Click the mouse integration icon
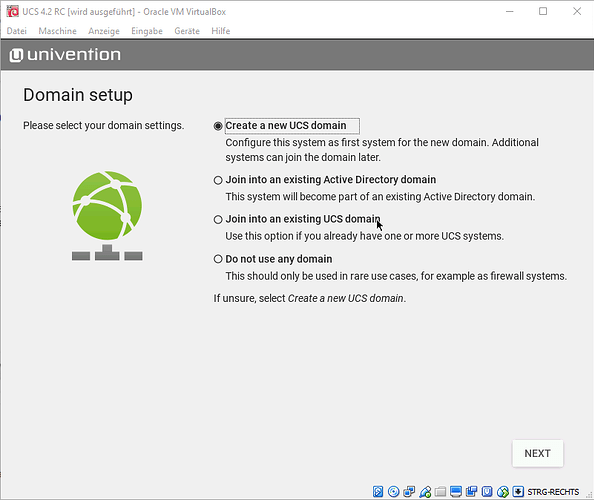The height and width of the screenshot is (500, 594). pos(503,492)
